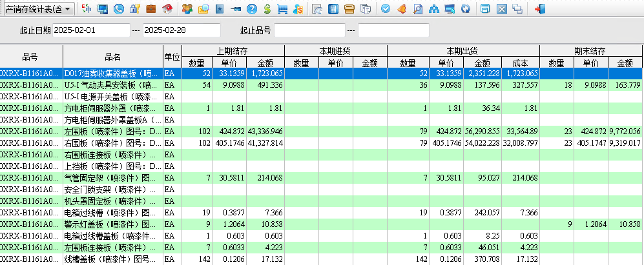
Task: Open the shopping cart icon
Action: pos(282,9)
